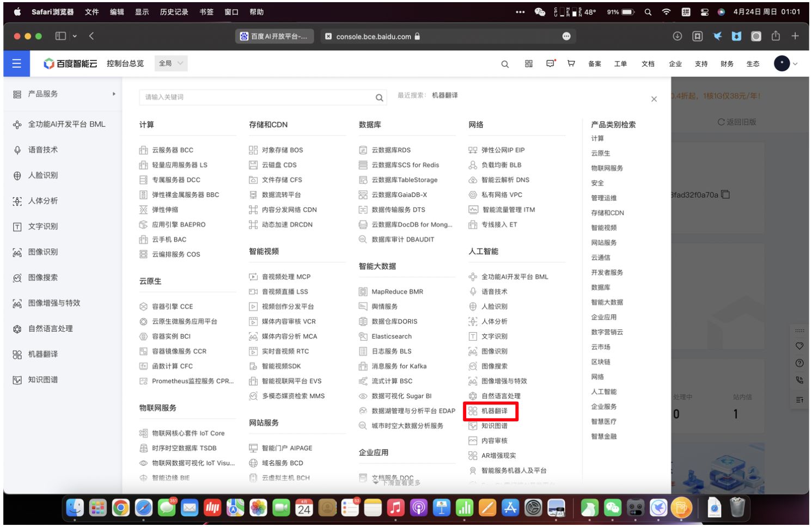Click the phone support floating icon
This screenshot has width=812, height=527.
799,380
